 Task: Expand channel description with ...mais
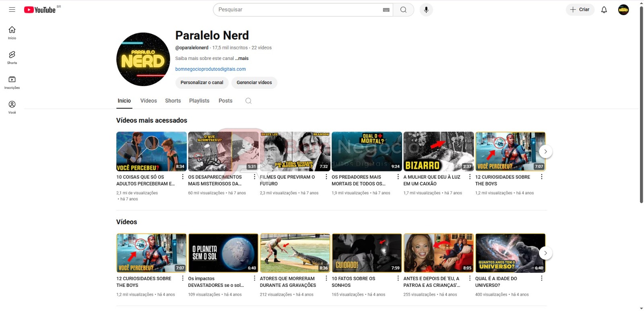coord(242,58)
